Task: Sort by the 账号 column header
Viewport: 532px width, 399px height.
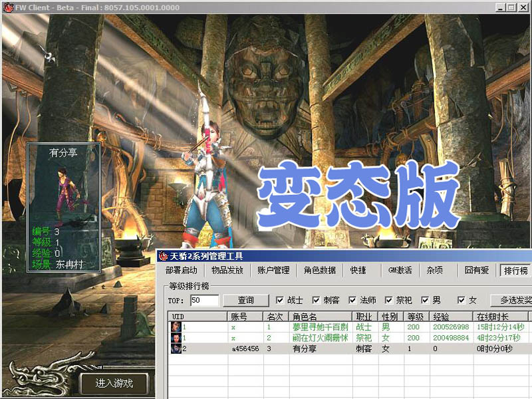Action: (245, 317)
